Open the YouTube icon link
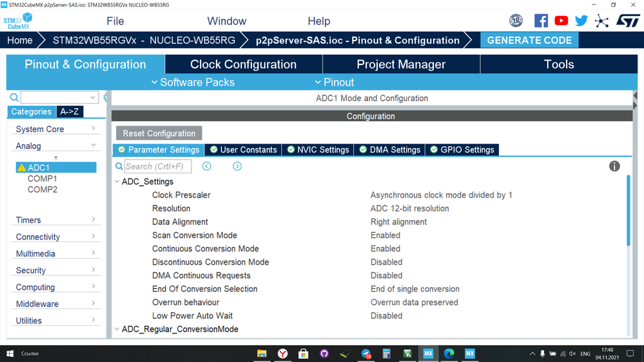Screen dimensions: 644x362 coord(561,21)
